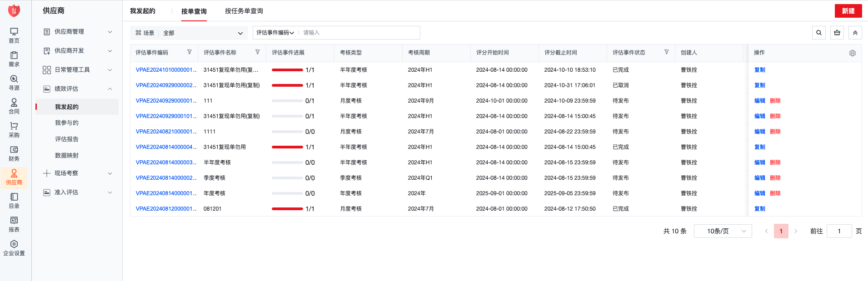Open the 寻源 sourcing icon

pos(14,83)
